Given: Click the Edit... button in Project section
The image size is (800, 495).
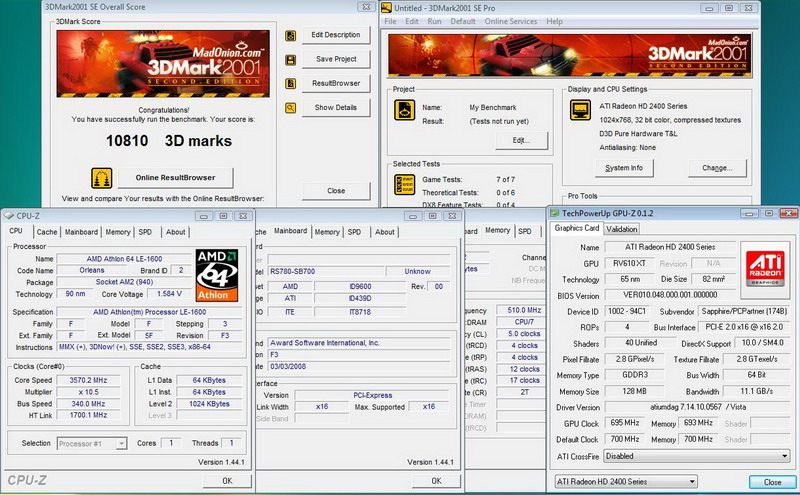Looking at the screenshot, I should coord(521,140).
